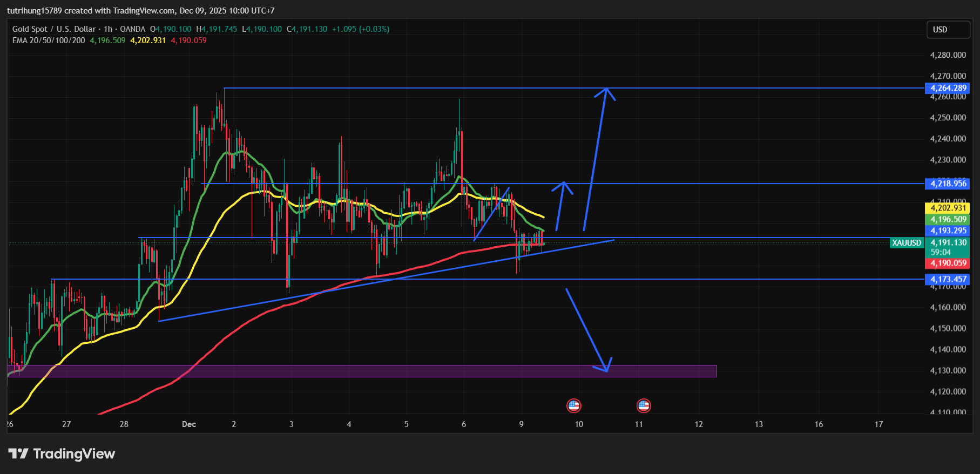Select the purple demand zone rectangle
Viewport: 980px width, 474px height.
[362, 371]
